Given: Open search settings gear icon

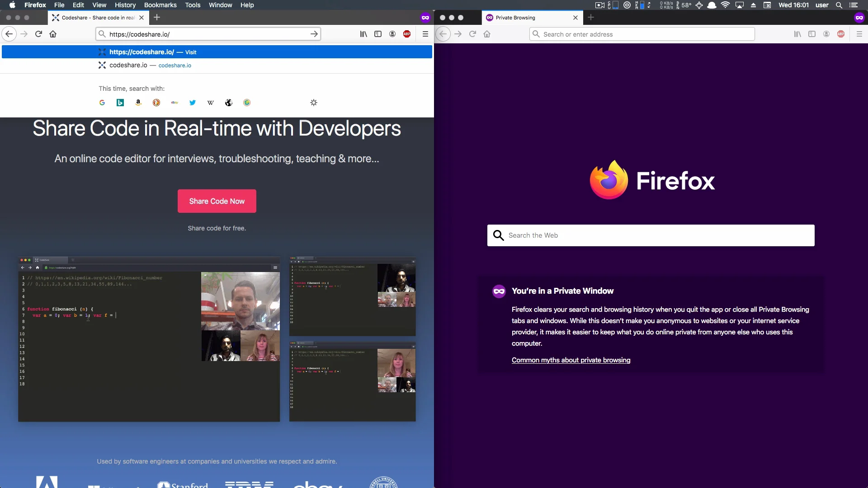Looking at the screenshot, I should tap(314, 103).
